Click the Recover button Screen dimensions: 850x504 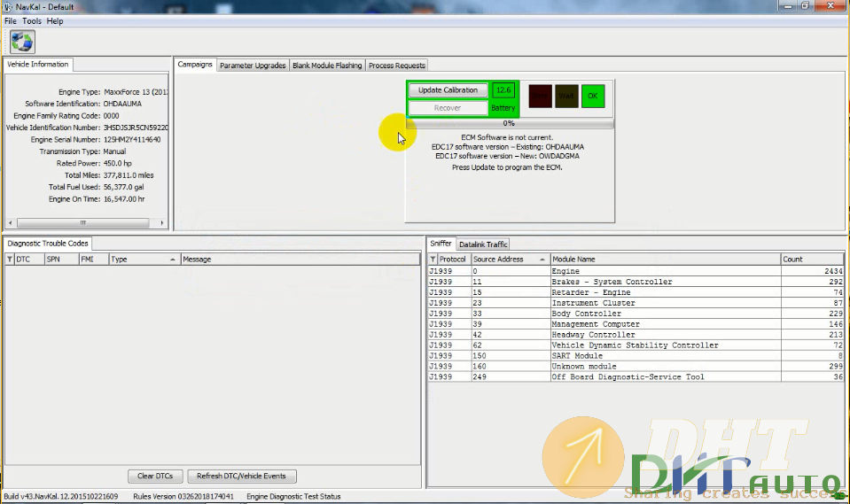(448, 108)
